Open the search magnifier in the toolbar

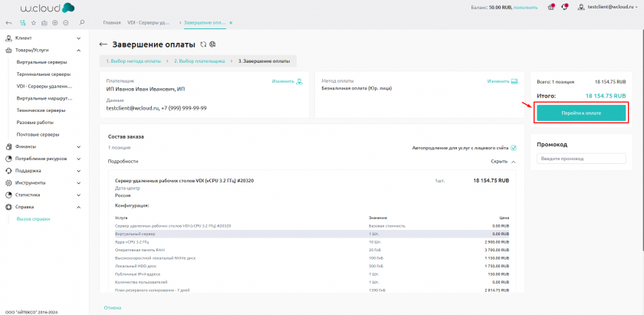pyautogui.click(x=82, y=23)
